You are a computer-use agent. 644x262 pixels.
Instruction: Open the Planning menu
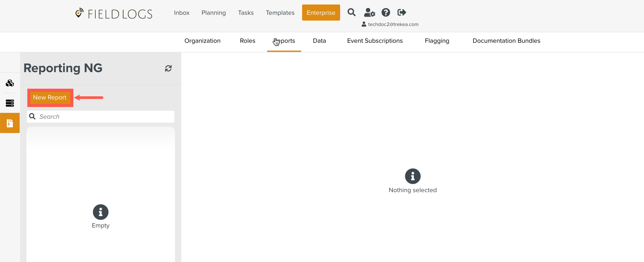pos(214,13)
